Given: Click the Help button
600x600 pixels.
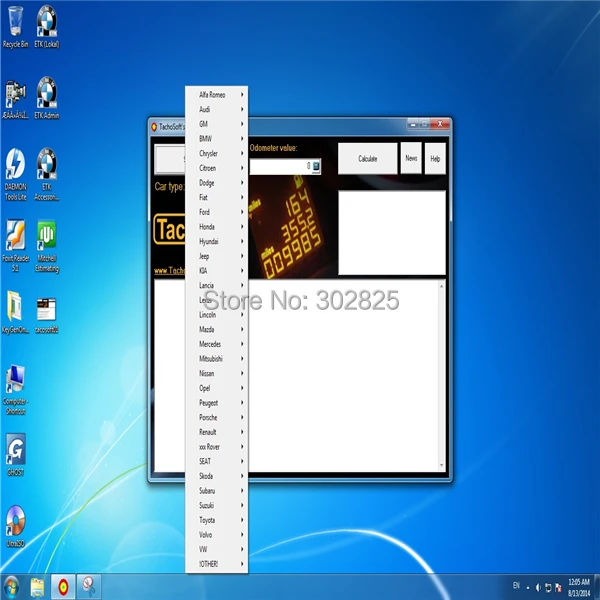Looking at the screenshot, I should click(x=435, y=158).
